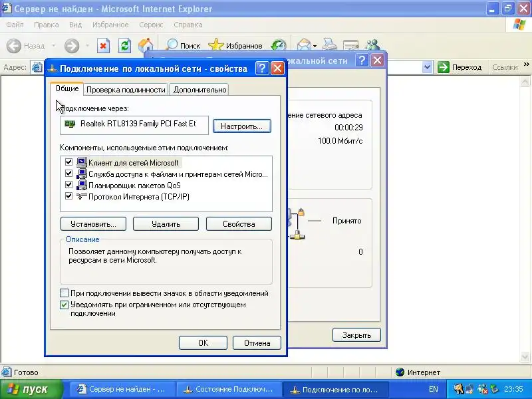Click Отмена in the properties dialog
Screen dimensions: 532x399
pos(257,342)
